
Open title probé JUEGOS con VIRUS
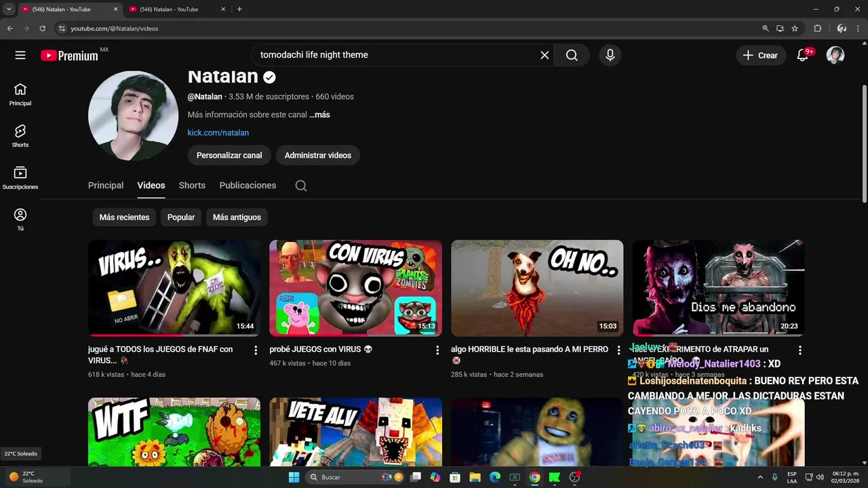[321, 350]
